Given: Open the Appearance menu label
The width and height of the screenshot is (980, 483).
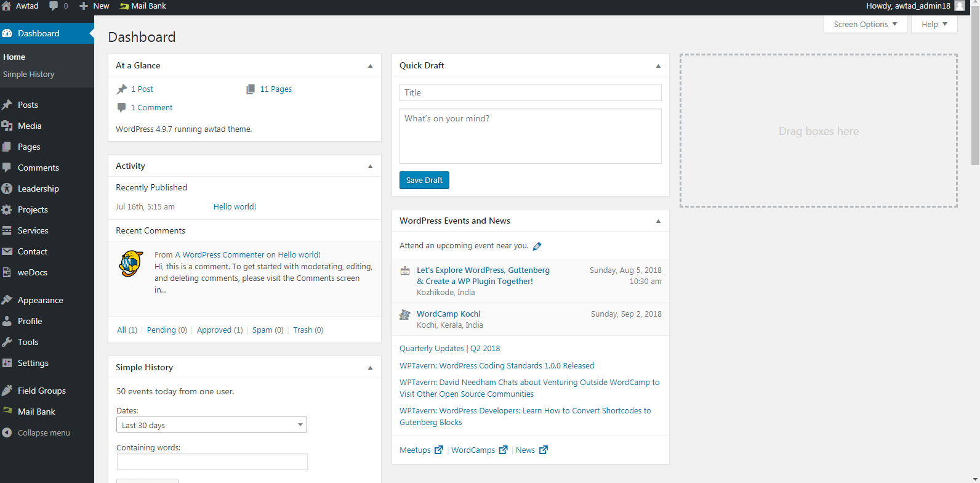Looking at the screenshot, I should pyautogui.click(x=41, y=300).
